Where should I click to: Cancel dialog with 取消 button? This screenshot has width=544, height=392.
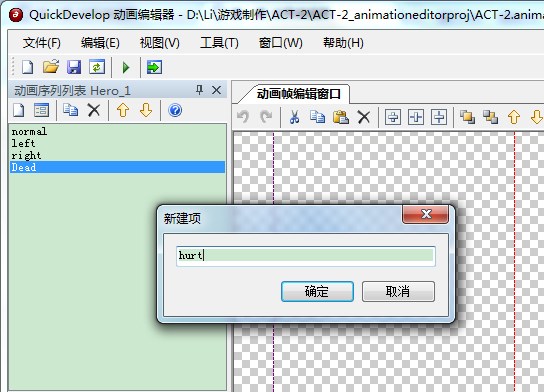[398, 291]
